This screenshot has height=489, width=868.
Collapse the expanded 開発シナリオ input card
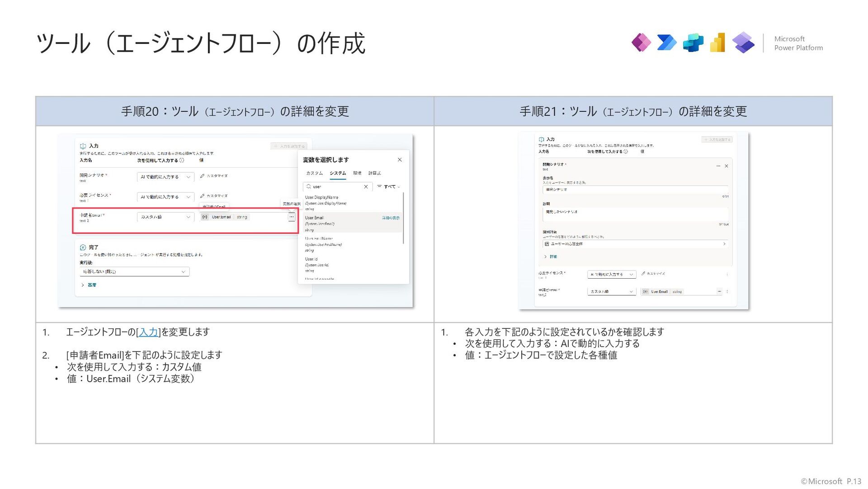(x=726, y=166)
